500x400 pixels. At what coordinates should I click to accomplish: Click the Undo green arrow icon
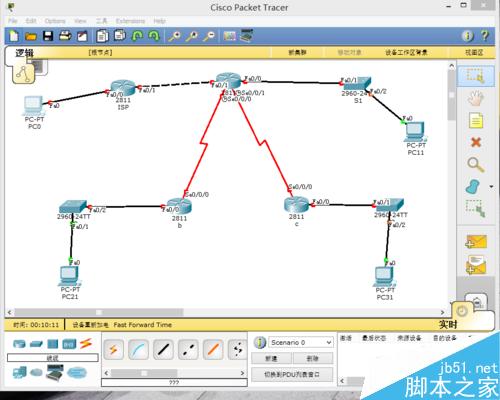pyautogui.click(x=137, y=36)
